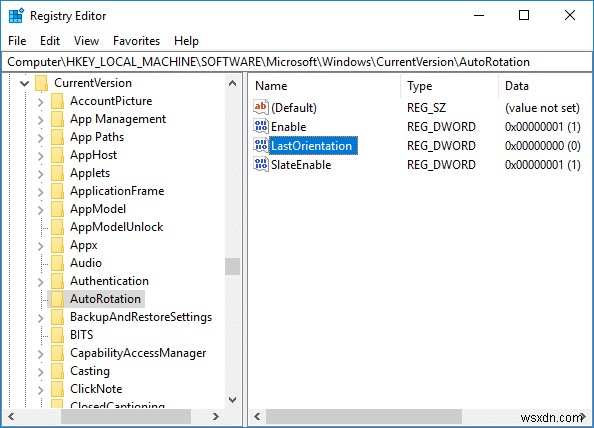Click the tree pane scroll left arrow
594x428 pixels.
tap(11, 417)
